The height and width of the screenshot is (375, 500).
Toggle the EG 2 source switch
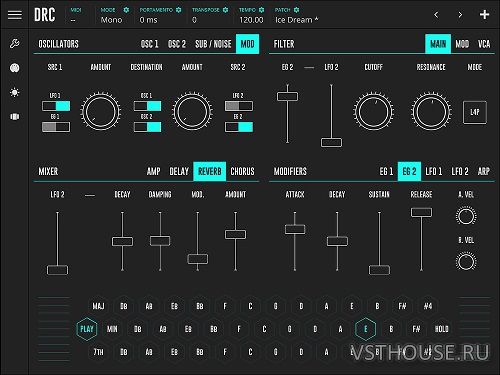click(x=239, y=127)
